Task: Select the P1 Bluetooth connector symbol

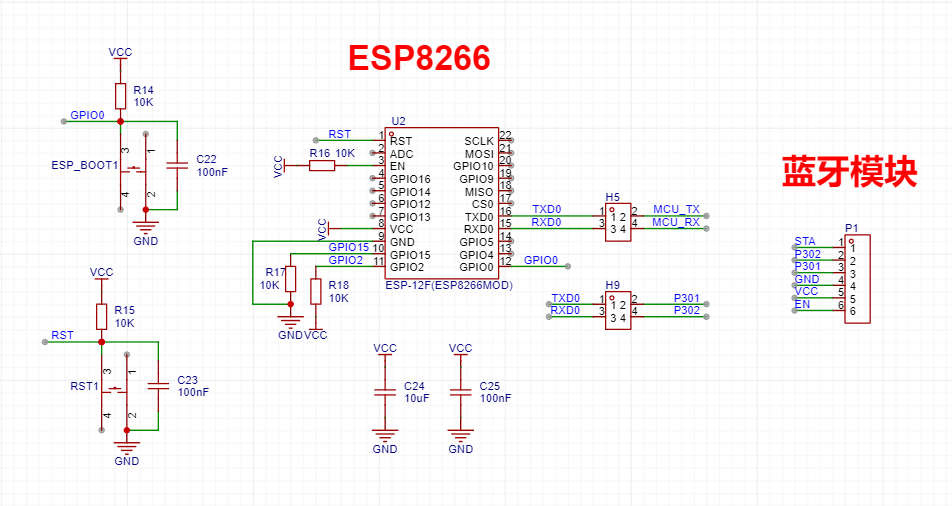Action: [x=858, y=278]
